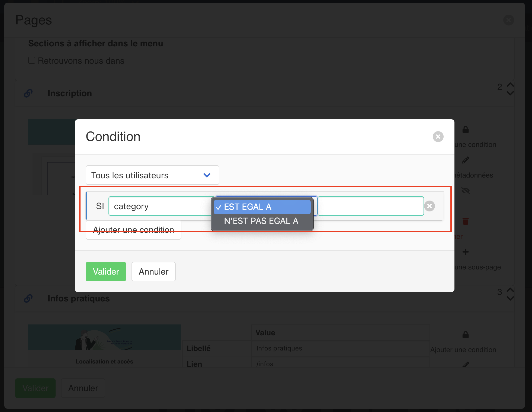Image resolution: width=532 pixels, height=412 pixels.
Task: Click the lock icon in Infos pratiques section
Action: [466, 335]
